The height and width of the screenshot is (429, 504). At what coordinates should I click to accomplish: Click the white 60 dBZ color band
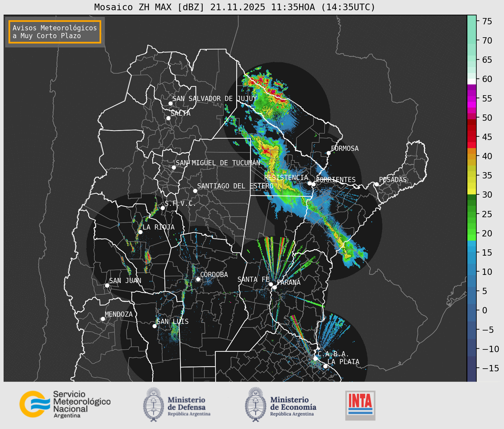pyautogui.click(x=472, y=81)
